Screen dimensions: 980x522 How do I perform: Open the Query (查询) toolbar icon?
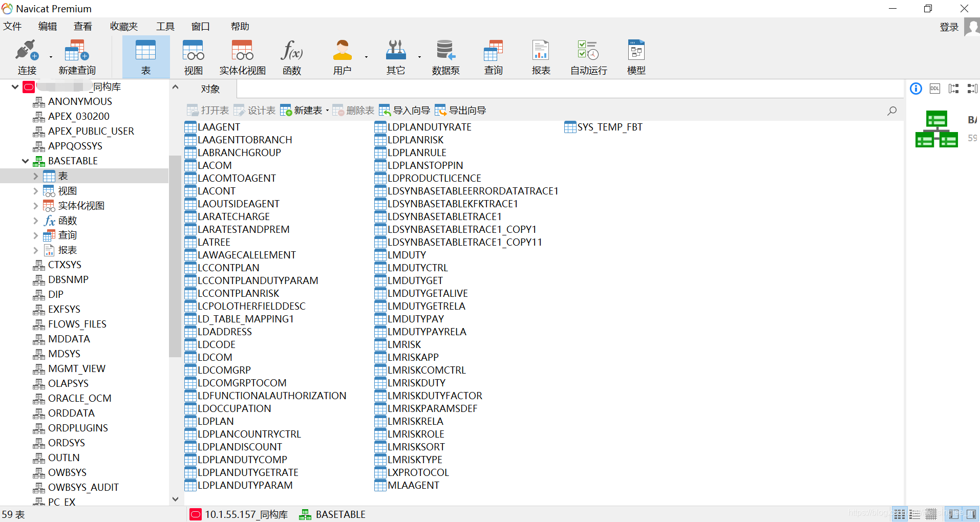click(x=494, y=57)
